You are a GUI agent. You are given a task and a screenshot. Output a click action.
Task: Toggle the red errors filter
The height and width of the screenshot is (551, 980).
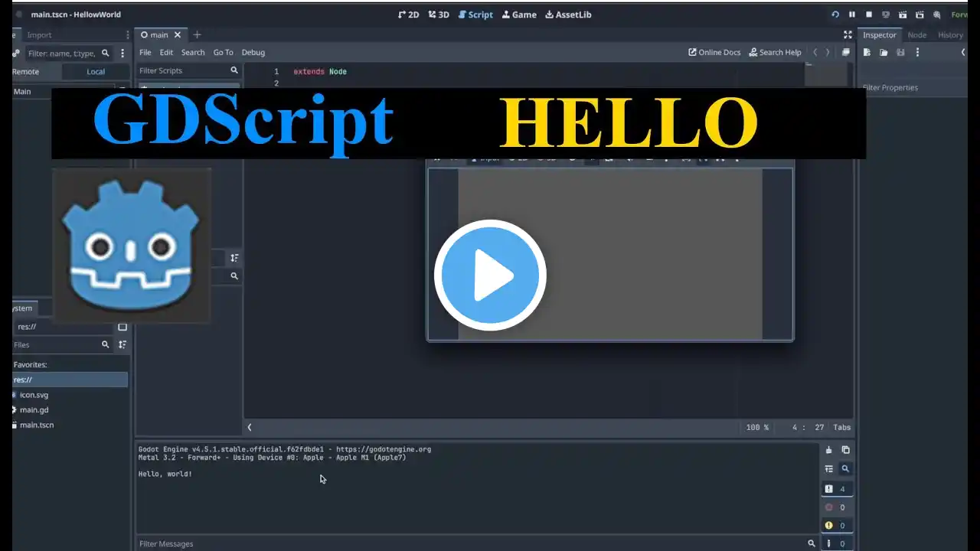[x=836, y=507]
